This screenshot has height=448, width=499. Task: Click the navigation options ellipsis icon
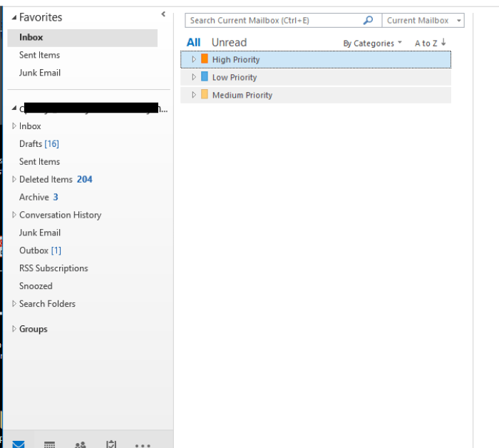point(143,444)
